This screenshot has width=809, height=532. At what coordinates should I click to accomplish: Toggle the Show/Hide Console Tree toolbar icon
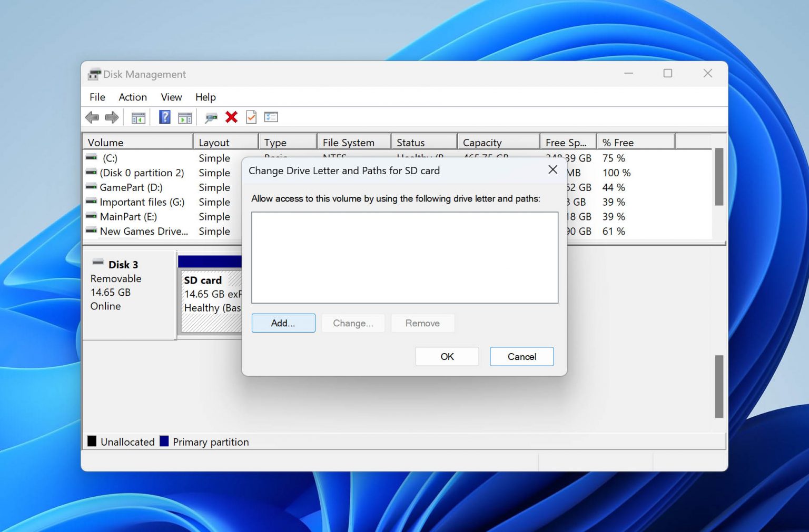(x=138, y=117)
